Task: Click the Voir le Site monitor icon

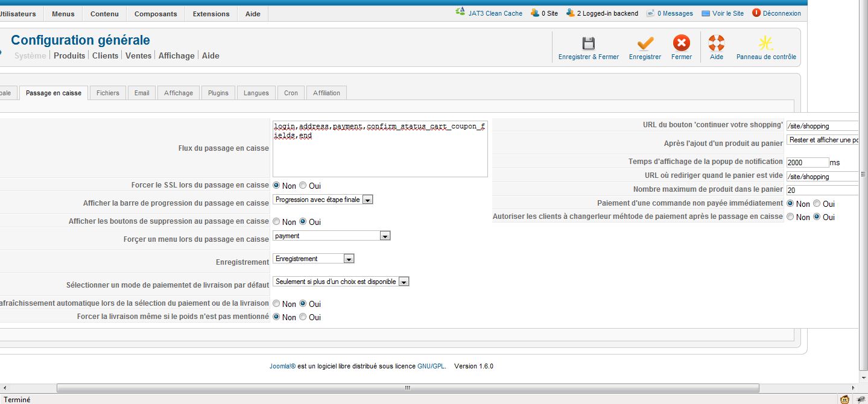Action: pos(706,13)
